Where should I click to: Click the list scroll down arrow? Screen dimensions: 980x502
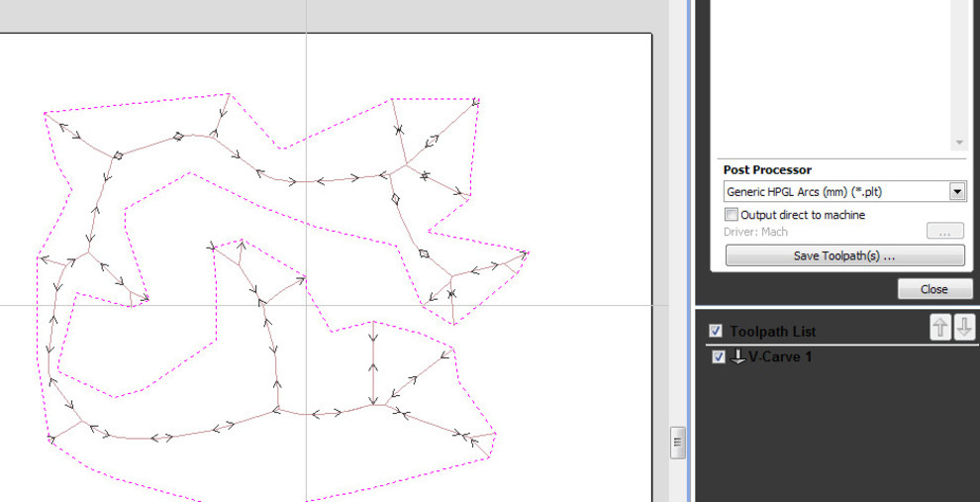(959, 144)
